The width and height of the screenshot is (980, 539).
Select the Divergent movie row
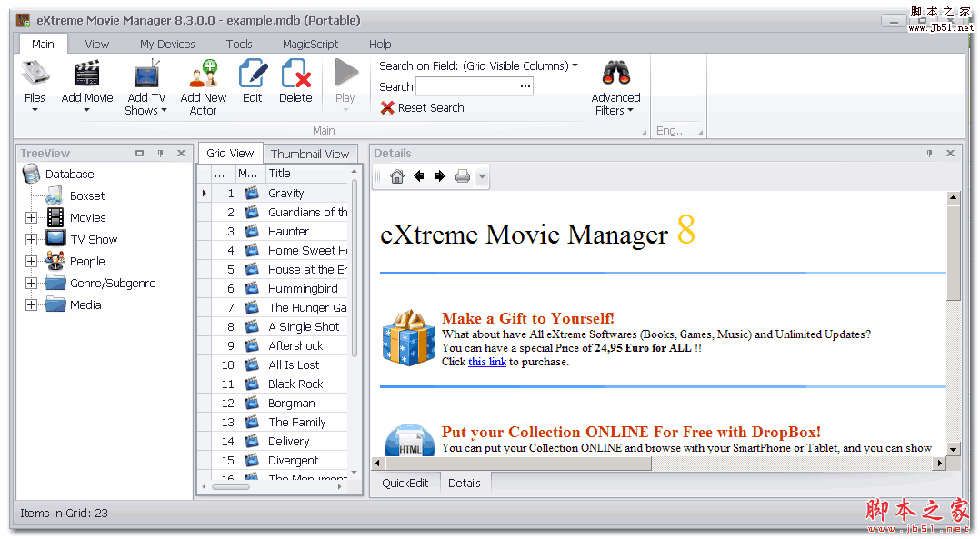[x=279, y=461]
